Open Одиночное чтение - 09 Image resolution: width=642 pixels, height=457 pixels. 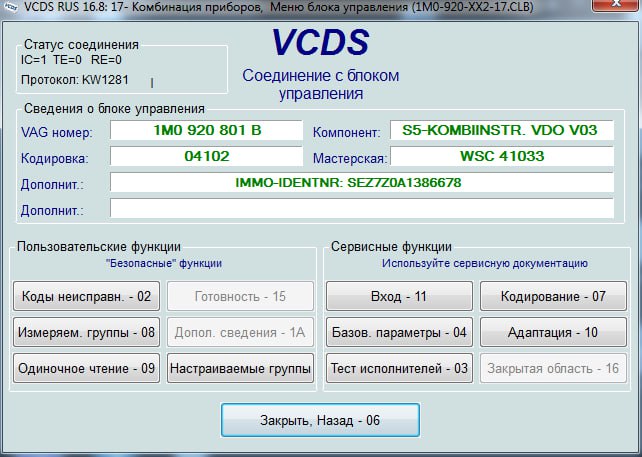click(86, 368)
